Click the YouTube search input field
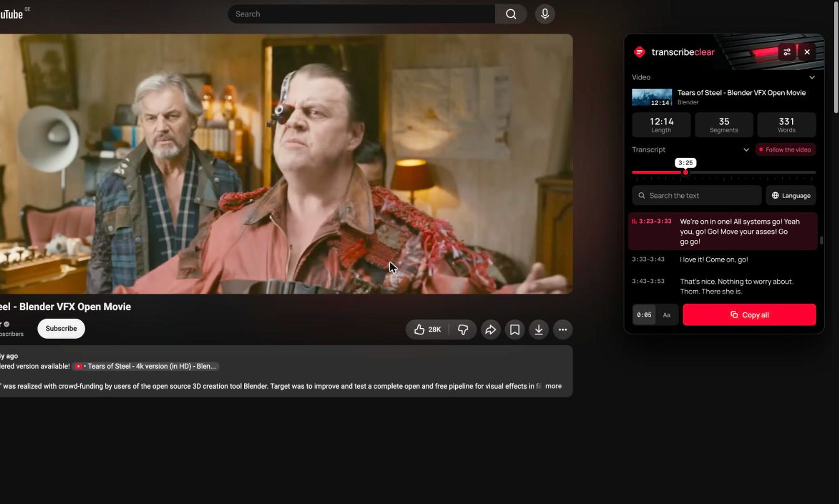This screenshot has width=839, height=504. tap(361, 14)
